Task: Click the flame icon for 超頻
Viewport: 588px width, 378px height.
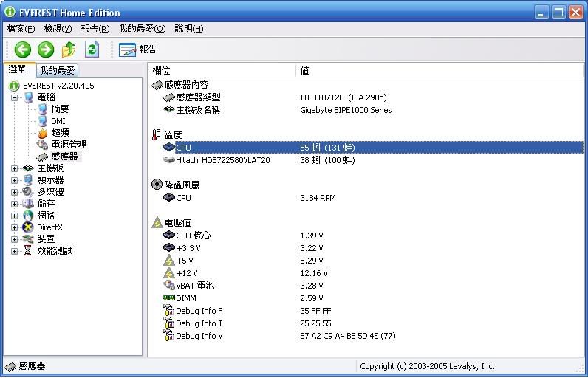Action: (42, 133)
